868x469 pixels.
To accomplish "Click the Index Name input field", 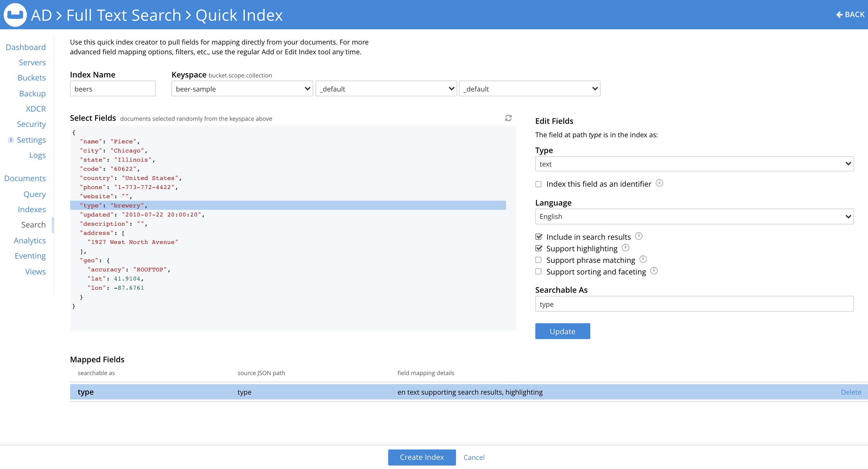I will pos(113,88).
